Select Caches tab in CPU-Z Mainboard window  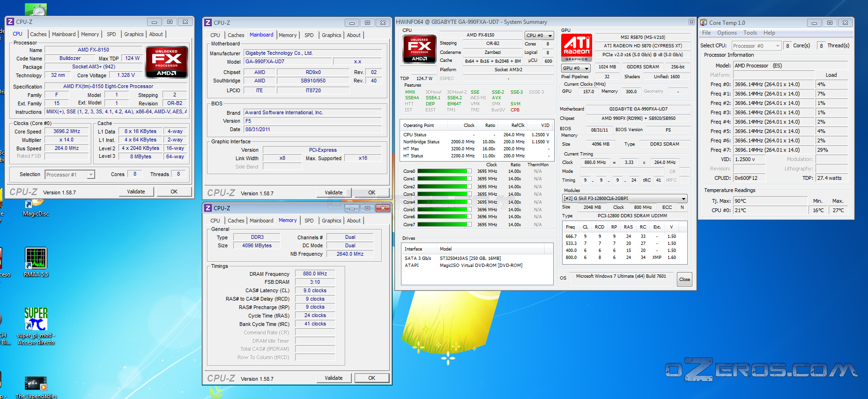236,35
